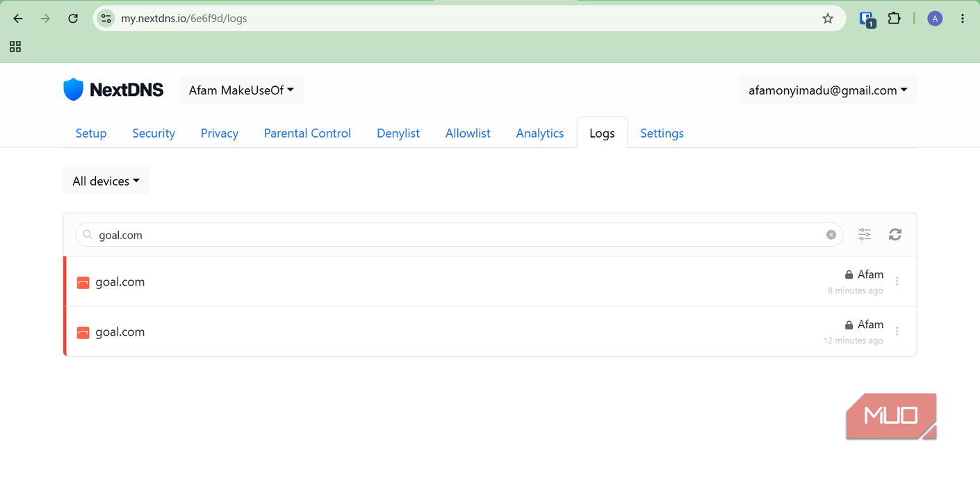This screenshot has height=483, width=980.
Task: Bookmark this page with the star icon
Action: 827,19
